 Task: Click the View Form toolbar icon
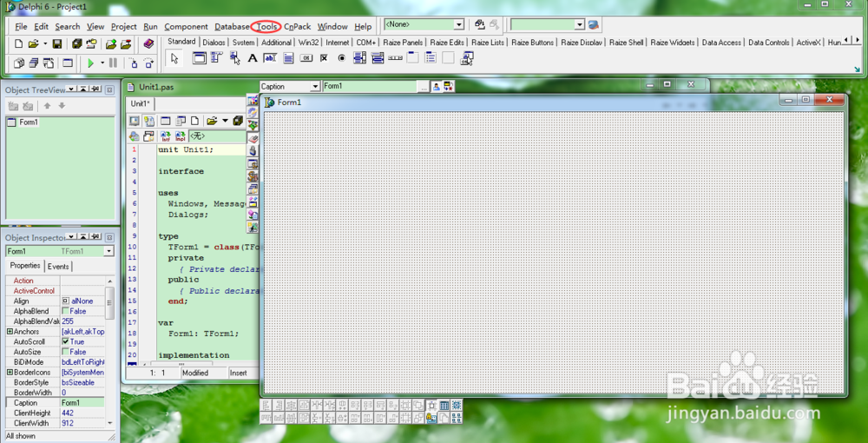point(34,63)
